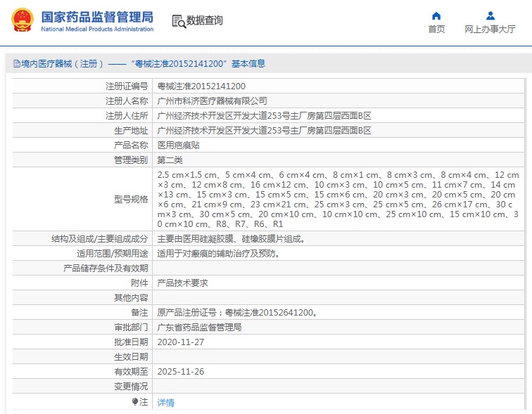
Task: Open the 详情 details link
Action: [x=166, y=402]
